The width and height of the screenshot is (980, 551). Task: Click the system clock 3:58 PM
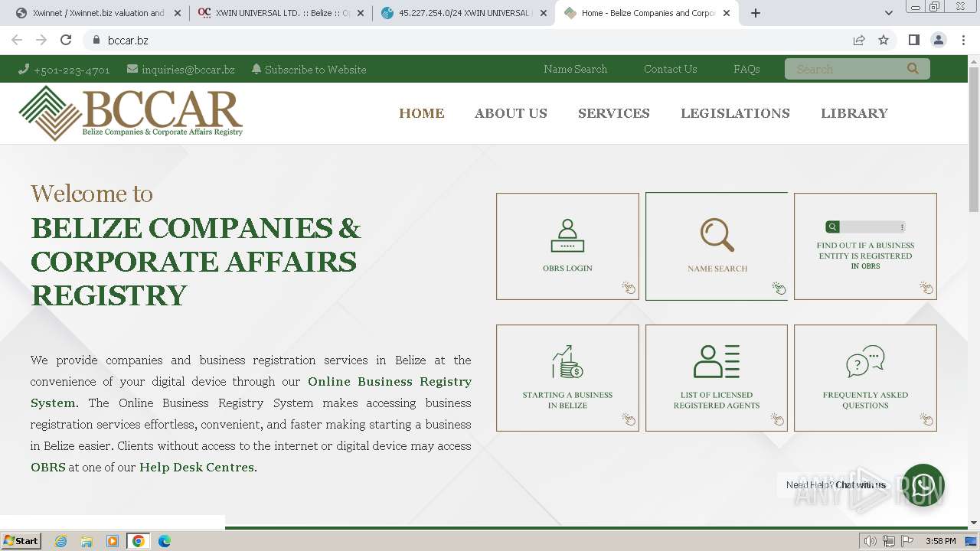(x=940, y=541)
